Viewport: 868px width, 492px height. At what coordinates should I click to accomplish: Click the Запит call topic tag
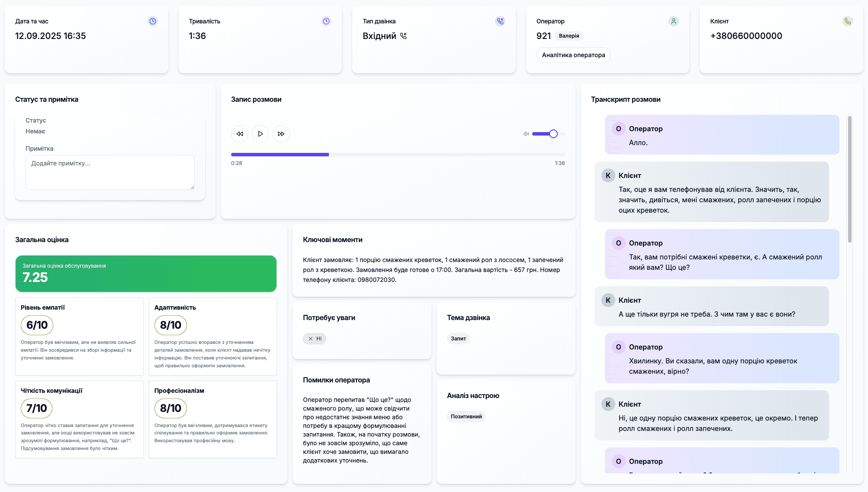pos(458,339)
